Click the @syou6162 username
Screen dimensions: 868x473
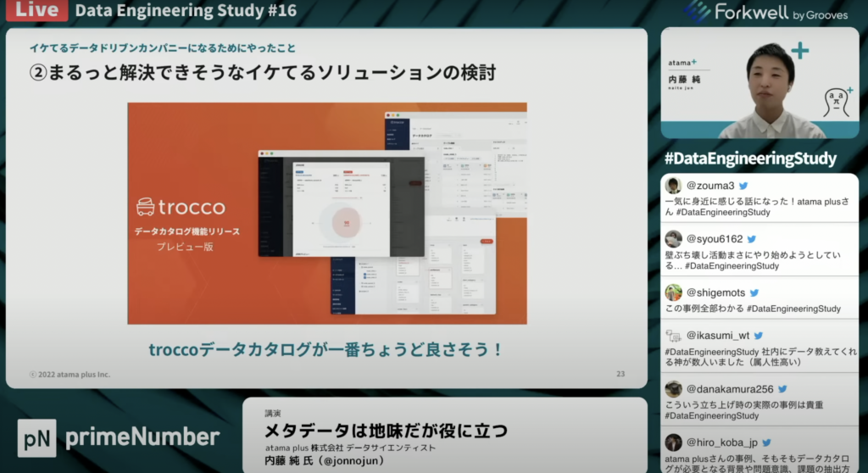[x=714, y=239]
